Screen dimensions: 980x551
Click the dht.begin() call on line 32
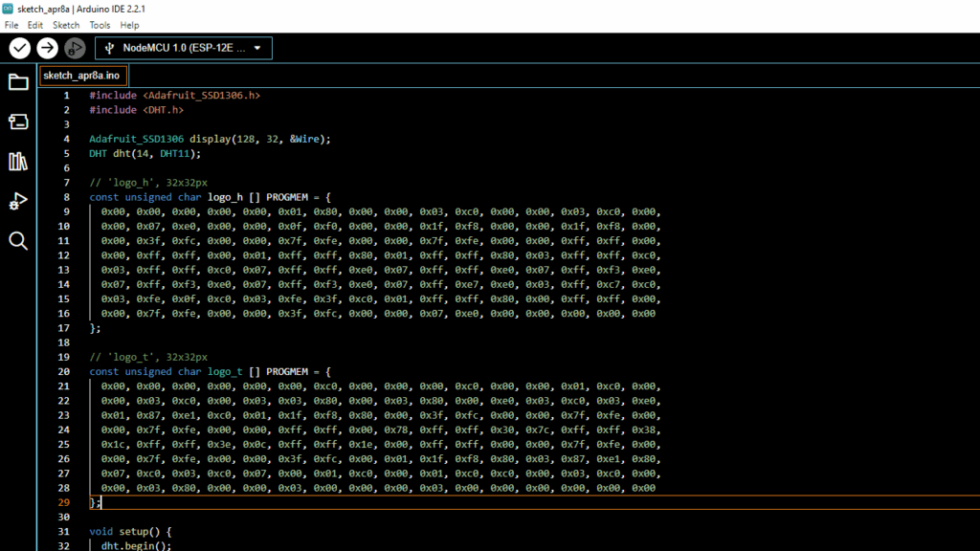point(136,546)
